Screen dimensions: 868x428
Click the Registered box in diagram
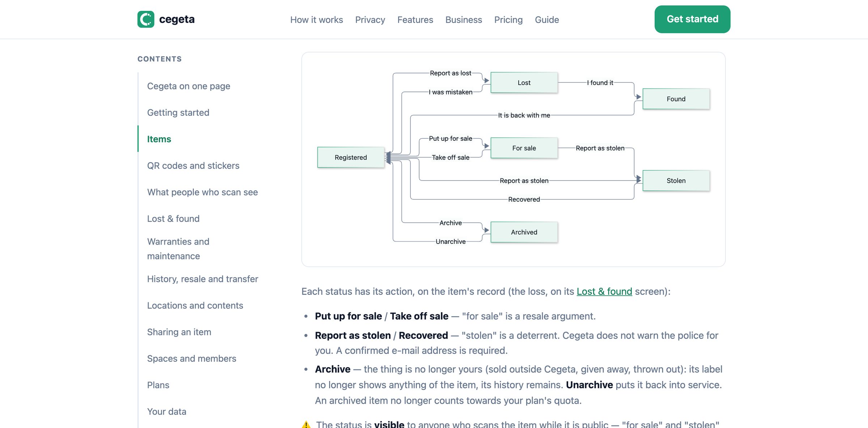click(x=350, y=157)
